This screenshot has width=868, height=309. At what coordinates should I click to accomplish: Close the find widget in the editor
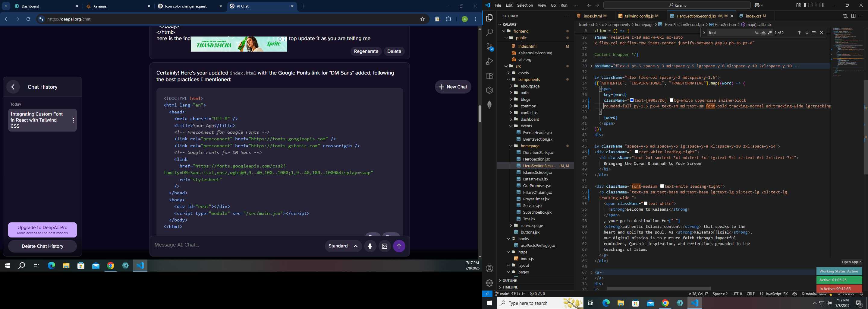coord(822,33)
